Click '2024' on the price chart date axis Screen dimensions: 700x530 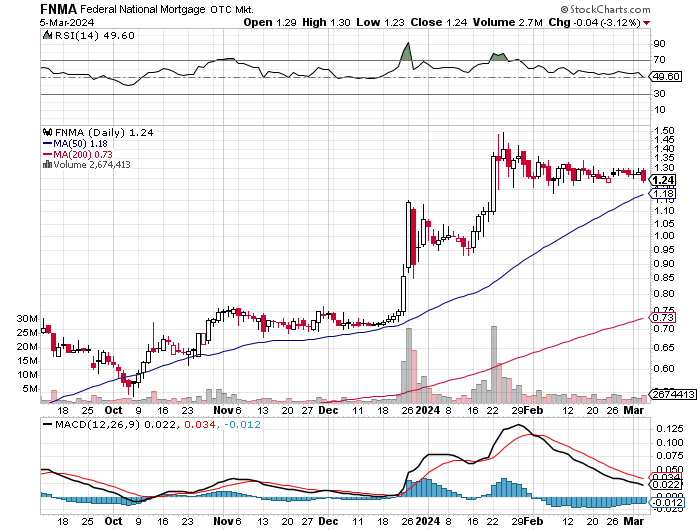[x=428, y=410]
